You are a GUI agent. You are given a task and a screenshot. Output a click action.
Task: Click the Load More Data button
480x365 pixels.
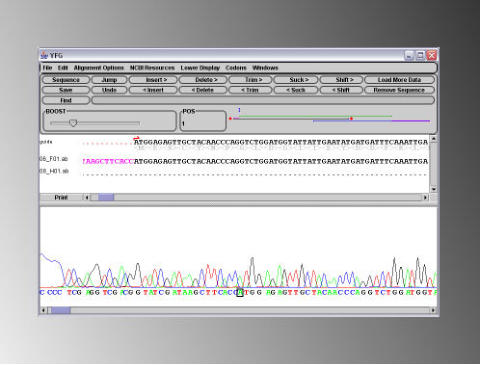coord(400,80)
